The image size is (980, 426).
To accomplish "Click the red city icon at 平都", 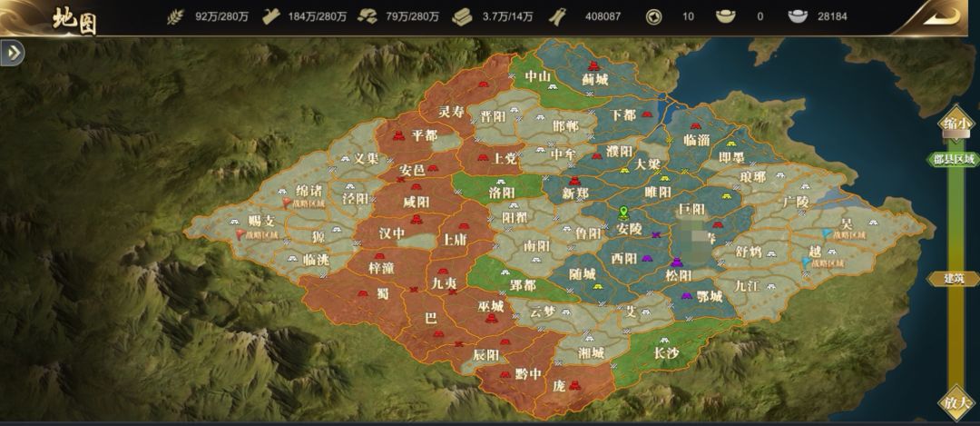I will (398, 135).
